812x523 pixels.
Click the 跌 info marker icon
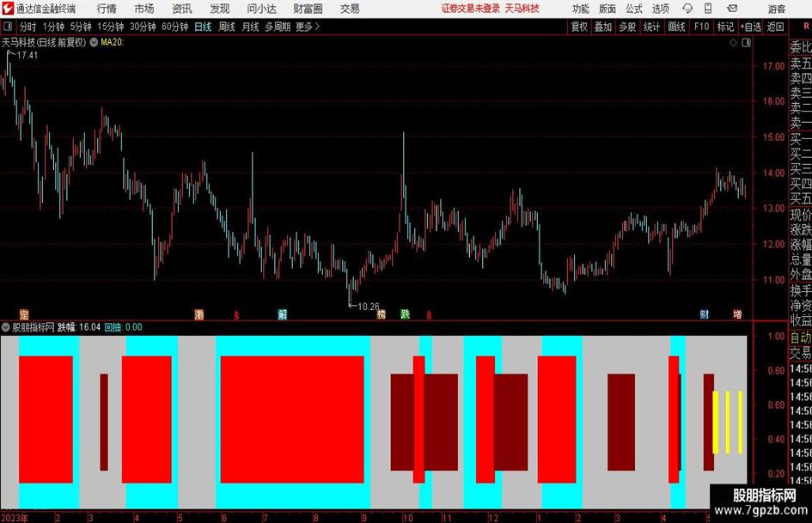406,314
